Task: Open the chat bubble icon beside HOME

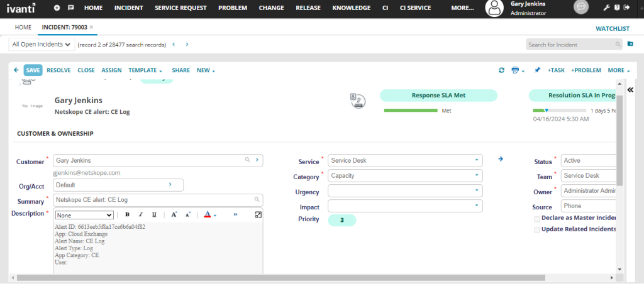Action: pos(70,8)
